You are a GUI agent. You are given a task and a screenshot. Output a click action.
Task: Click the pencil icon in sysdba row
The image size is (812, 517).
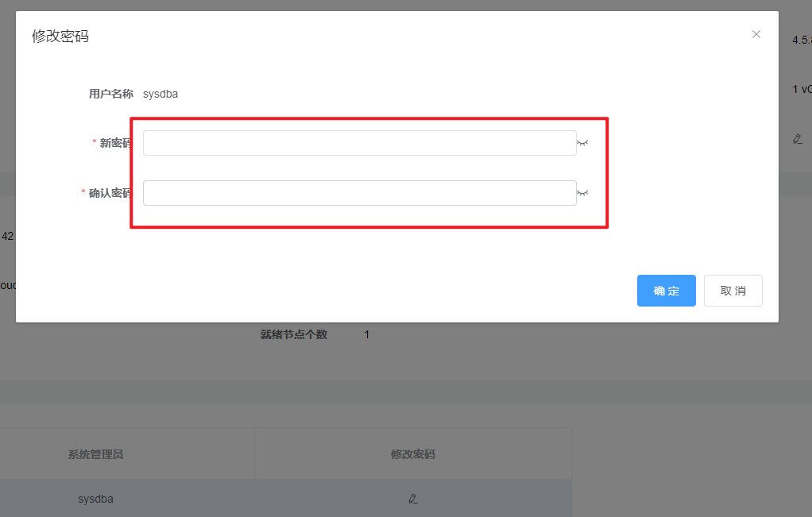(x=412, y=499)
